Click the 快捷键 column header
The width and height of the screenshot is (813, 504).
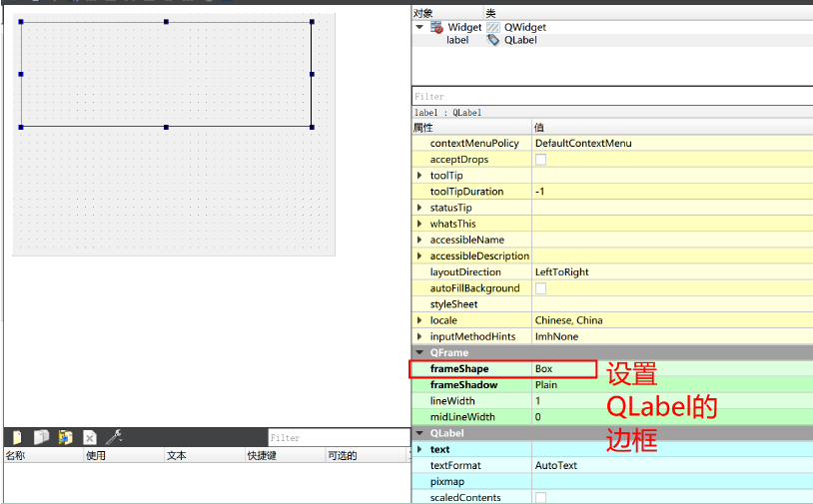(x=286, y=455)
